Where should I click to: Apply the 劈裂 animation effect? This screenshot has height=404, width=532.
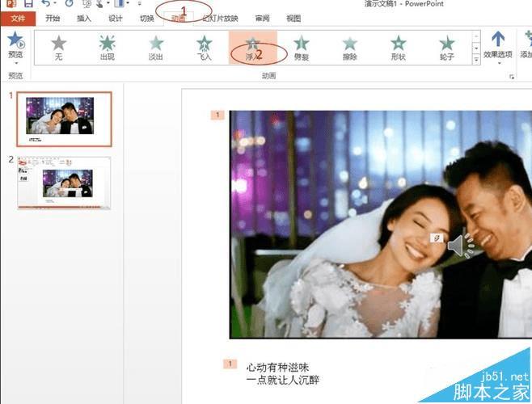302,48
